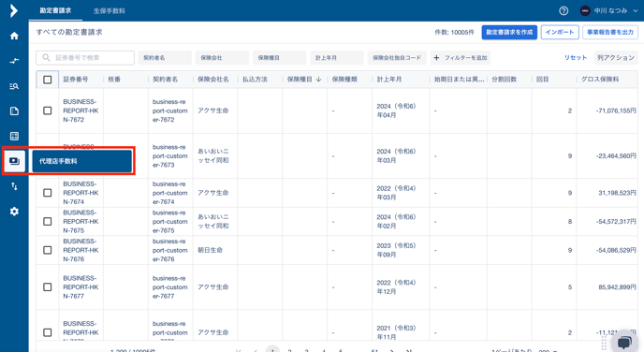644x352 pixels.
Task: Click the cell BUSINESS-REPORT-HKN-7672
Action: click(x=80, y=110)
